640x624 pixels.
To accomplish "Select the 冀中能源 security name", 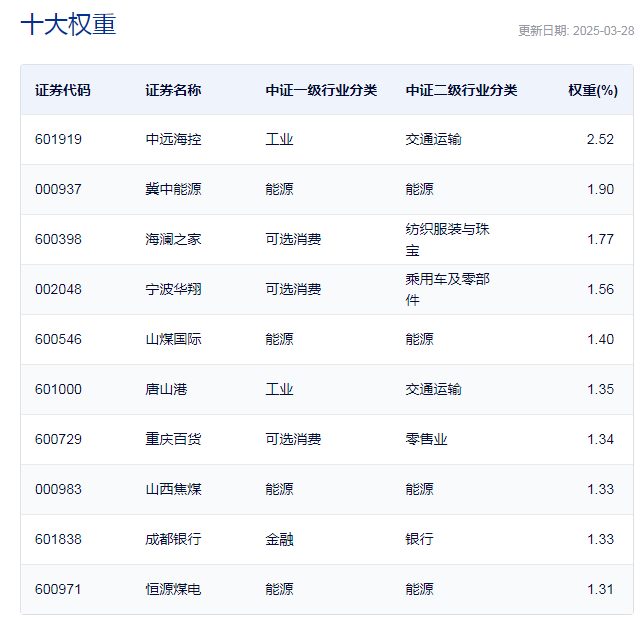I will [x=173, y=189].
